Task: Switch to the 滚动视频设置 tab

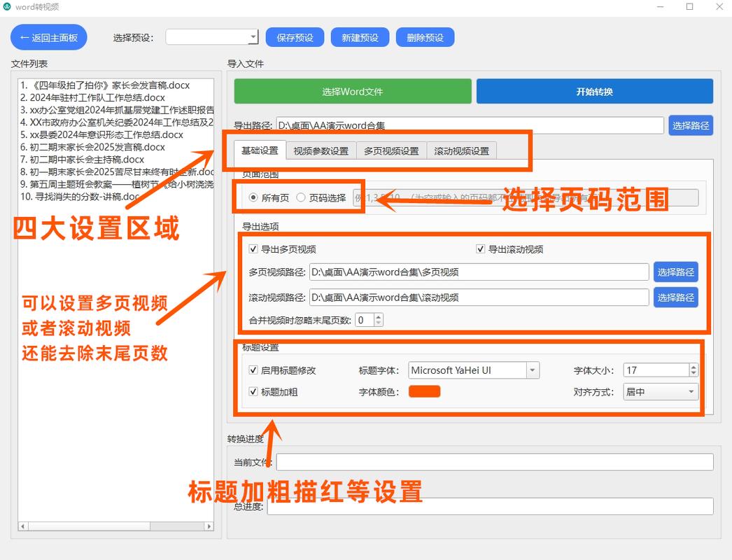Action: (460, 150)
